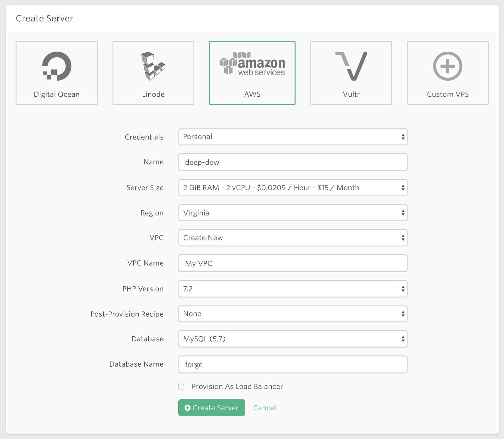The width and height of the screenshot is (504, 439).
Task: Click the VPC Name field label
Action: (146, 263)
